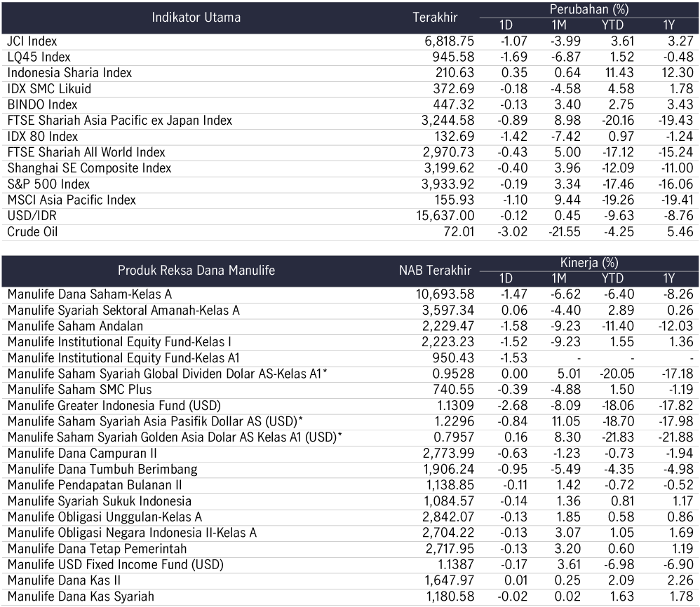The image size is (700, 607).
Task: Select Manulife Saham Andalan NAB 2,229.47
Action: tap(448, 327)
